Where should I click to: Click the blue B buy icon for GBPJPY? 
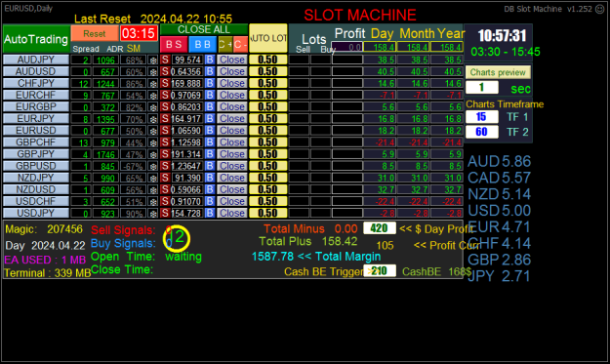coord(210,154)
